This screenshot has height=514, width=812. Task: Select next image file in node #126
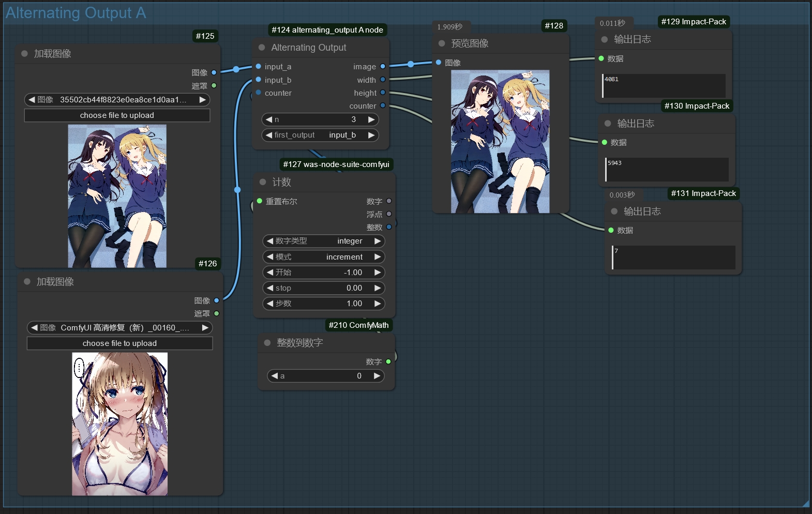[x=205, y=327]
